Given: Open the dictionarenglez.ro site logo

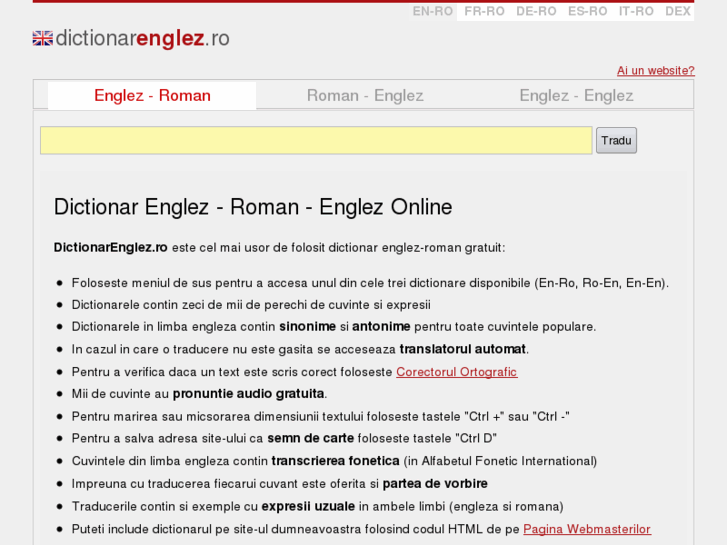Looking at the screenshot, I should tap(131, 38).
